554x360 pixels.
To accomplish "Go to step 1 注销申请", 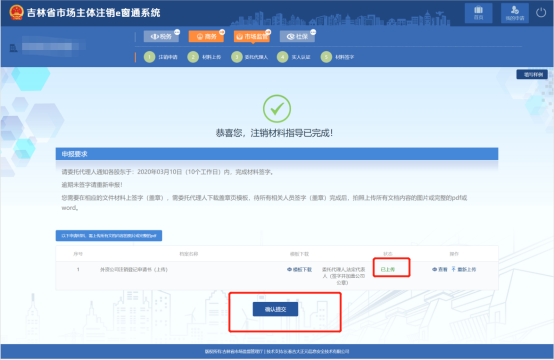I will [160, 57].
